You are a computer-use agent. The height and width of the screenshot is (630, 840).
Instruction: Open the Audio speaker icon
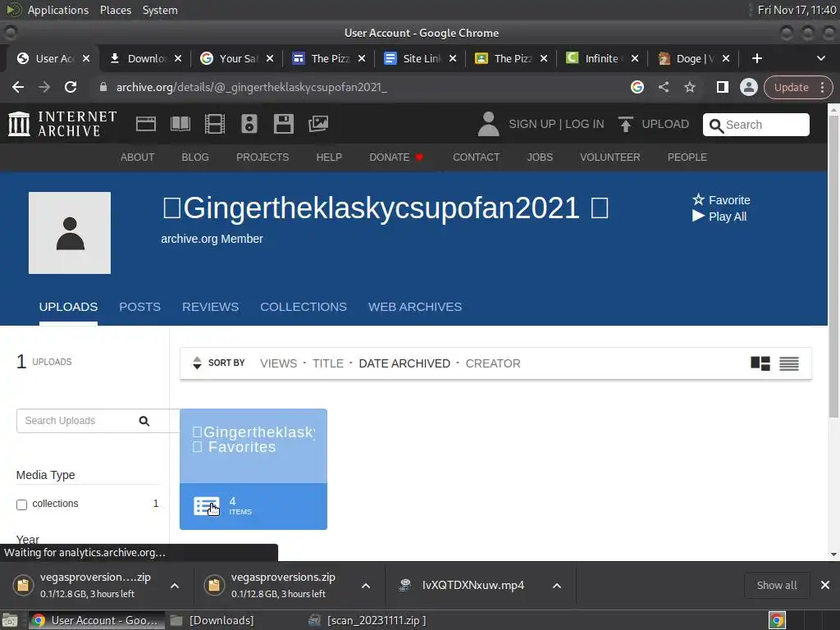[249, 124]
